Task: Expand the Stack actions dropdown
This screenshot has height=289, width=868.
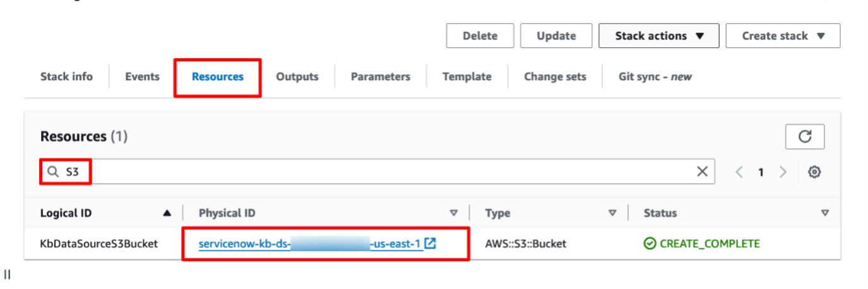Action: click(x=659, y=36)
